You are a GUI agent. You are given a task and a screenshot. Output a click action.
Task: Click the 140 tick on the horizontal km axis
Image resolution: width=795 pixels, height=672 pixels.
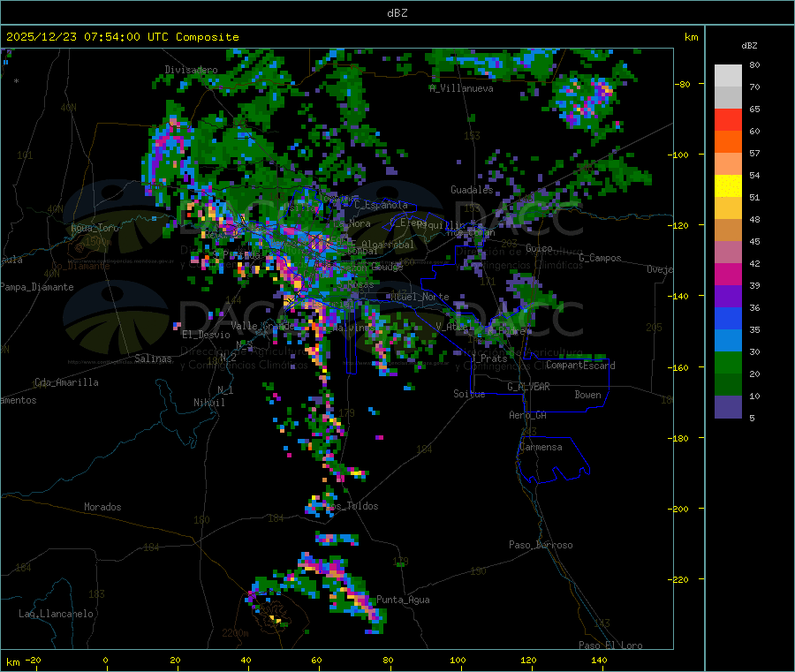(599, 660)
